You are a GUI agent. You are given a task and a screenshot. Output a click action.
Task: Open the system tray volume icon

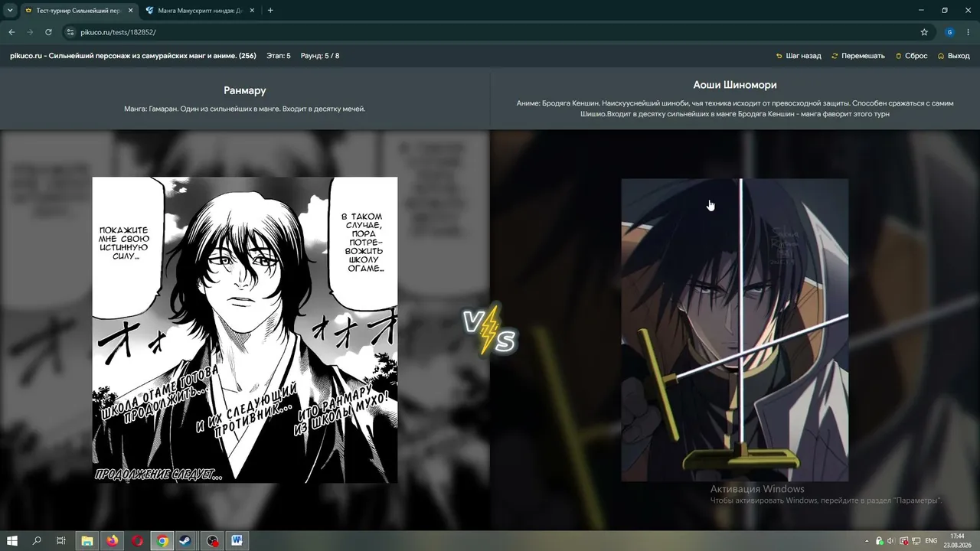(x=890, y=541)
